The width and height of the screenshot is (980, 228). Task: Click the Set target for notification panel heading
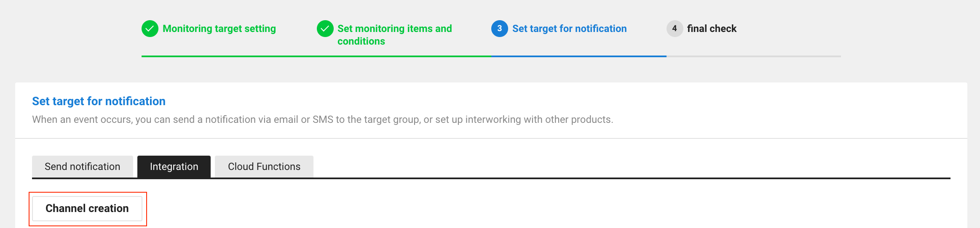(x=99, y=101)
